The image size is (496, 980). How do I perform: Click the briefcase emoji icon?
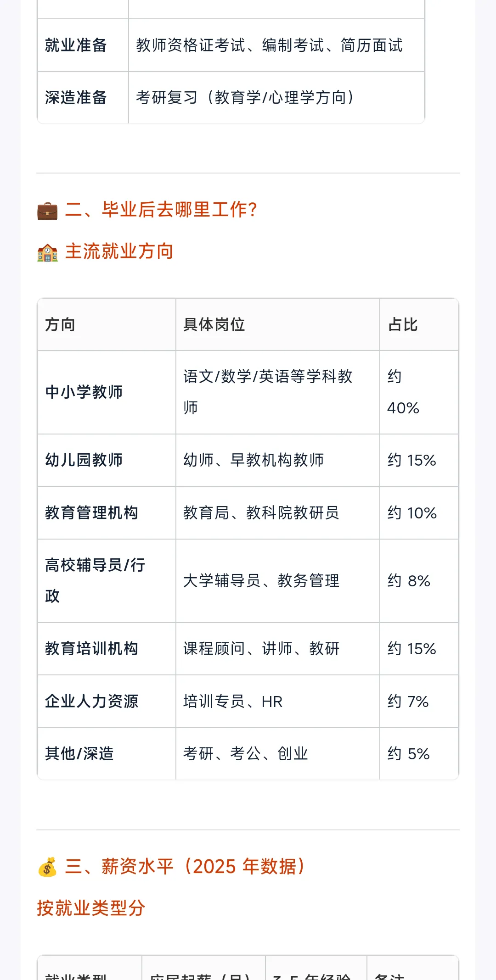47,211
